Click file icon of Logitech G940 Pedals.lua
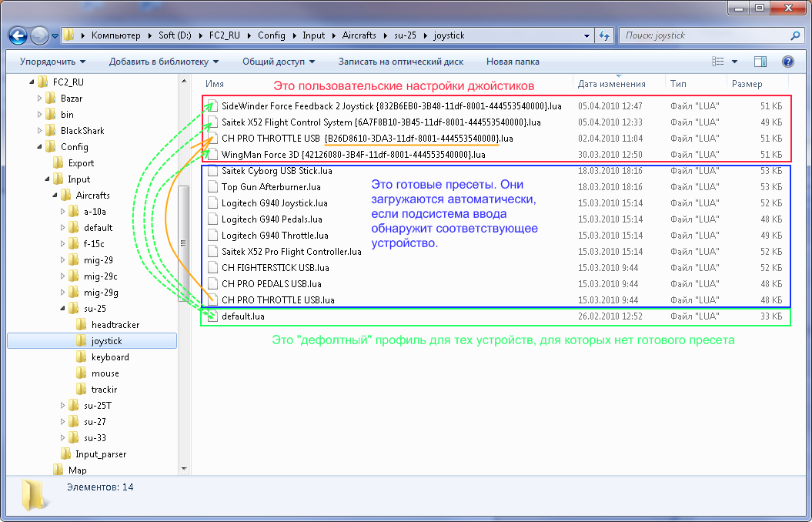The width and height of the screenshot is (812, 522). click(212, 219)
